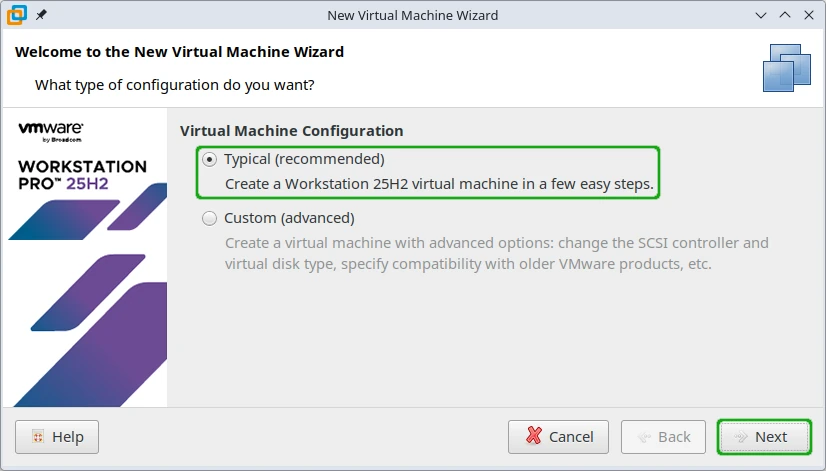826x471 pixels.
Task: Cancel the New Virtual Machine Wizard
Action: pyautogui.click(x=559, y=437)
